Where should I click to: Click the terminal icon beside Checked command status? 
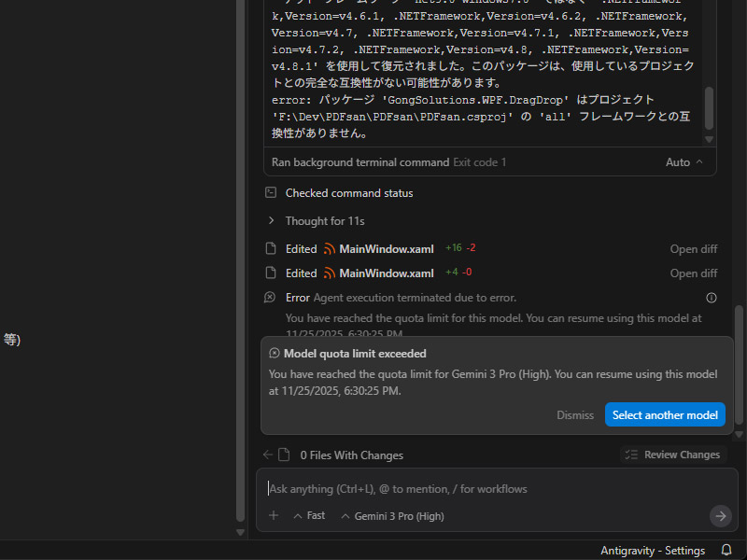pos(271,192)
